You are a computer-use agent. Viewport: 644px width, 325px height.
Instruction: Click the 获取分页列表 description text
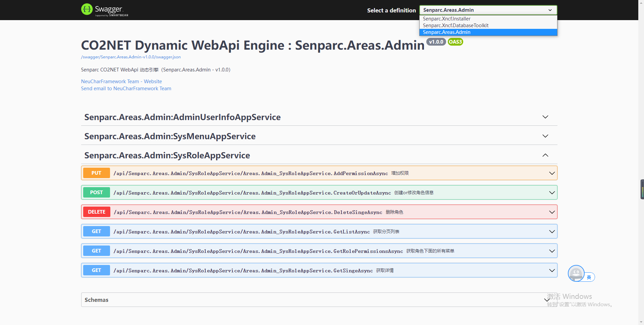pyautogui.click(x=386, y=232)
